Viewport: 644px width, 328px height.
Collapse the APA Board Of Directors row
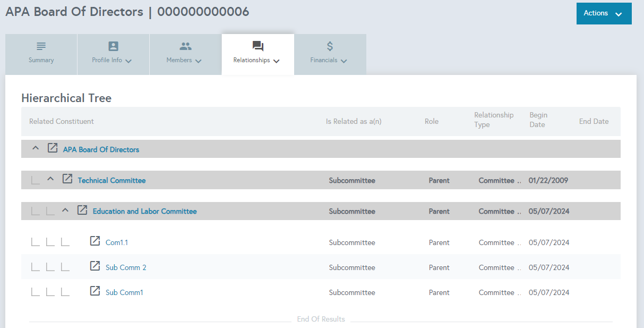[x=36, y=148]
